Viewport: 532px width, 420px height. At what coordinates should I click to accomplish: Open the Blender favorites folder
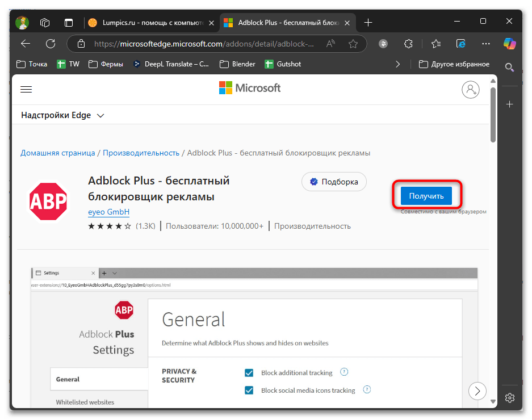(x=237, y=64)
